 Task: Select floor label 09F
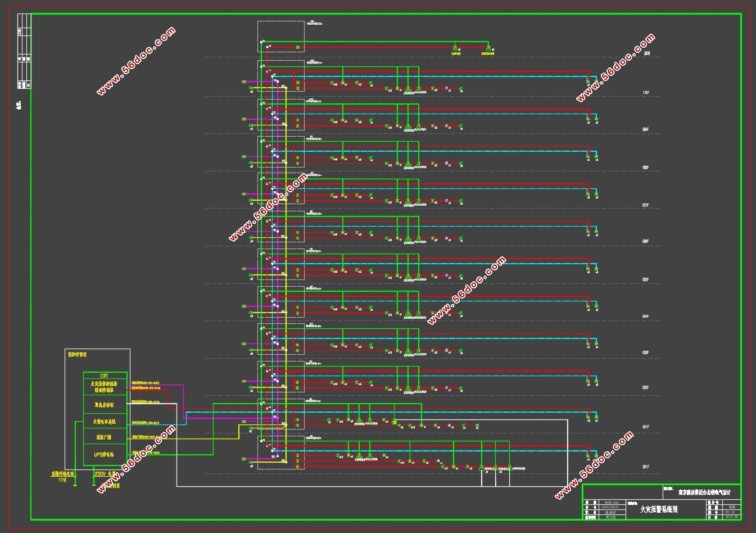coord(646,129)
